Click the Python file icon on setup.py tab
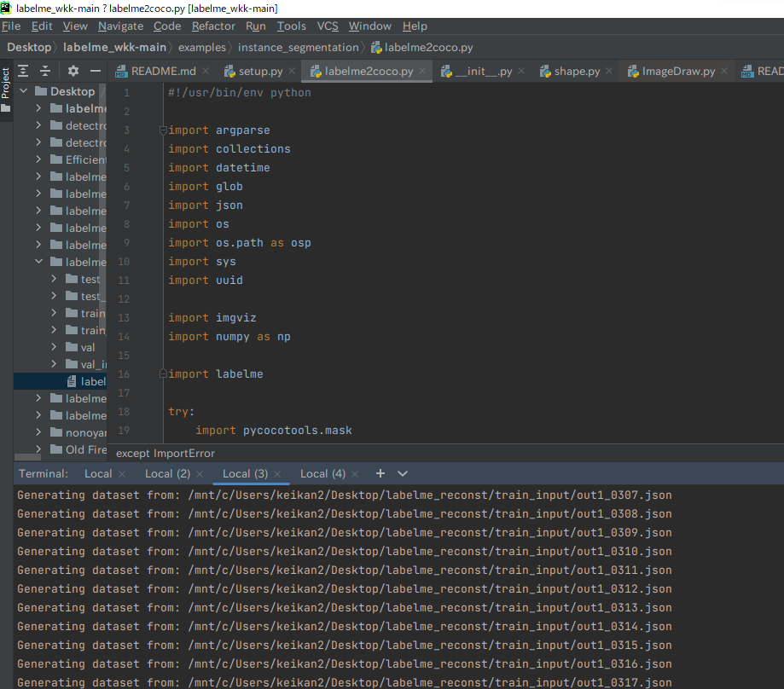This screenshot has width=784, height=689. point(229,72)
